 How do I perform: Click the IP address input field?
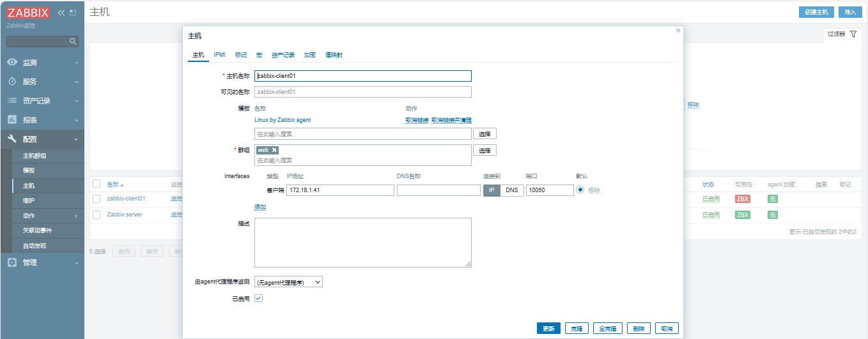tap(340, 190)
